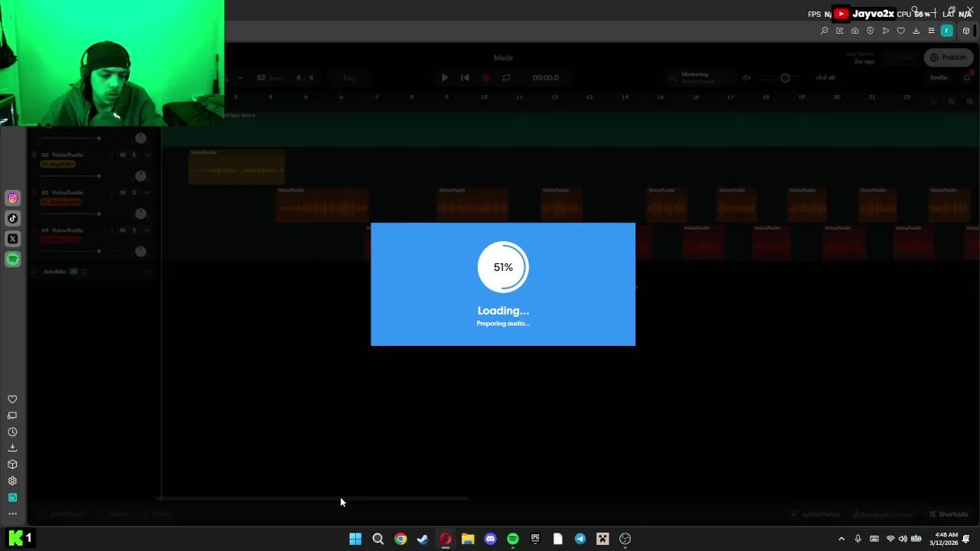
Task: Click the teal profile avatar in the toolbar
Action: (x=947, y=31)
